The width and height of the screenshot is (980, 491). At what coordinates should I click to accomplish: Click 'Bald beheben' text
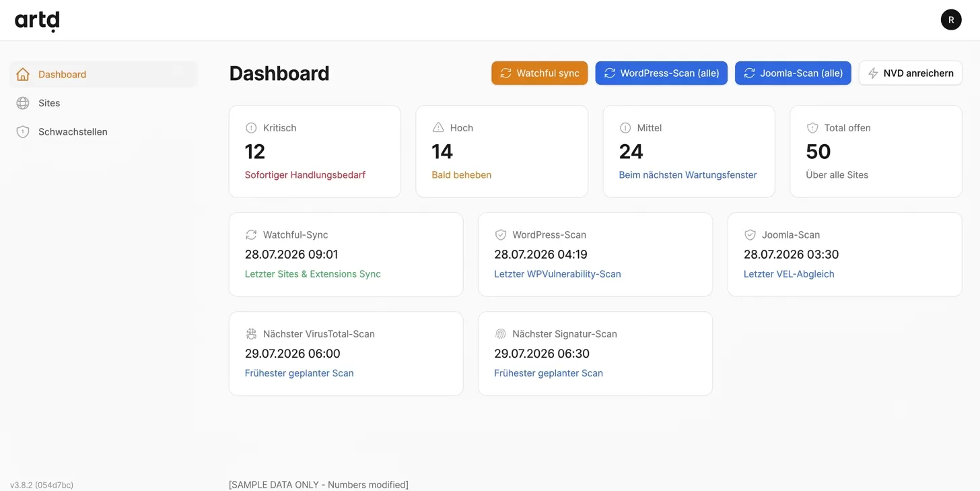462,174
